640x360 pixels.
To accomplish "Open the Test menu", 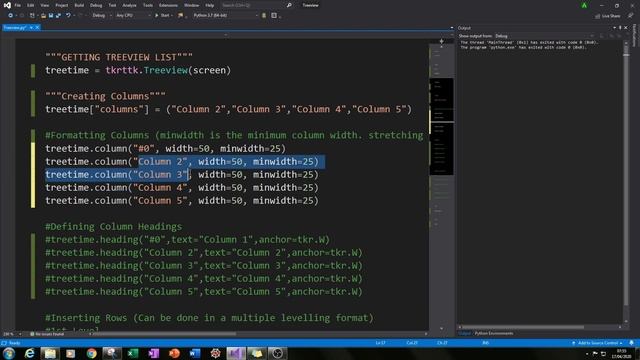I will point(112,5).
